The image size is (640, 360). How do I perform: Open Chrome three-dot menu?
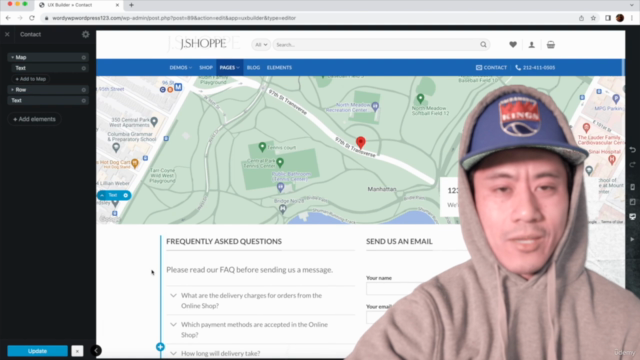click(632, 18)
